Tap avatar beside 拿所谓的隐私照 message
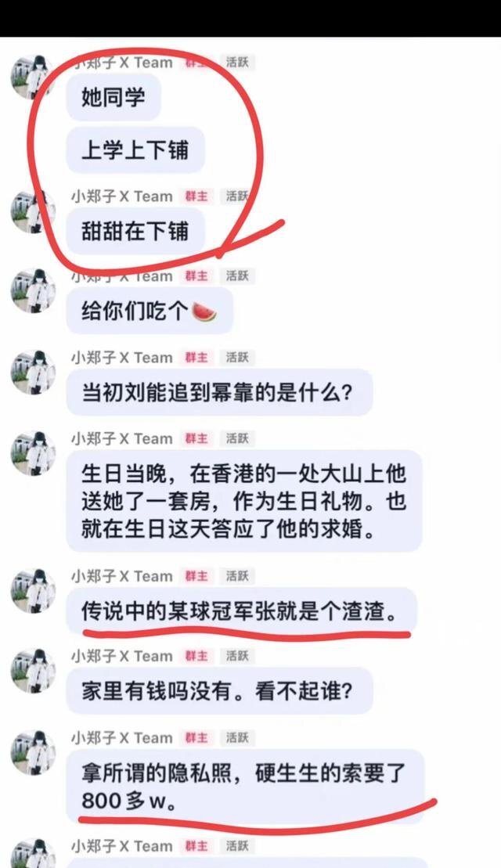The width and height of the screenshot is (501, 868). (x=32, y=751)
